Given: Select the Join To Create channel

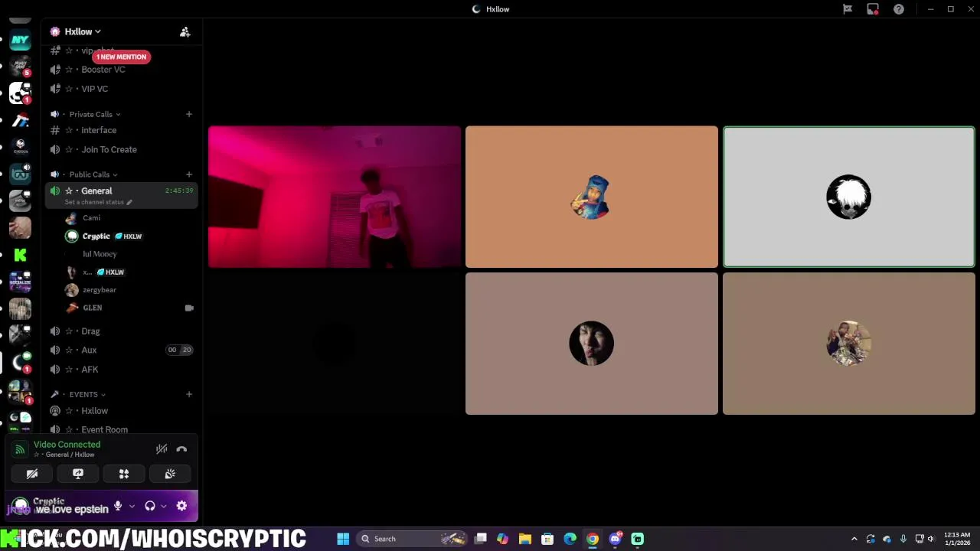Looking at the screenshot, I should click(122, 150).
